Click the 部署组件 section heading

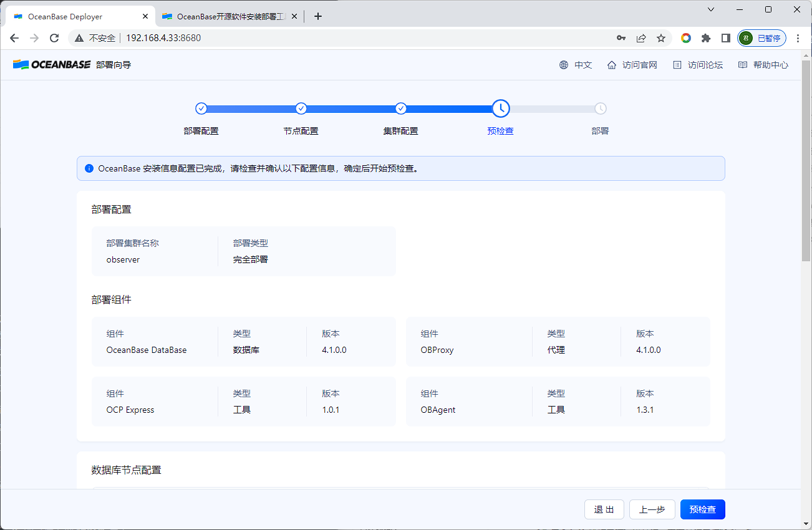[x=112, y=299]
